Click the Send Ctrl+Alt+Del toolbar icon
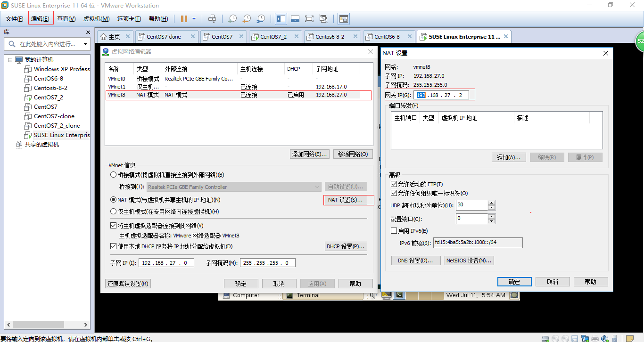644x342 pixels. [212, 19]
